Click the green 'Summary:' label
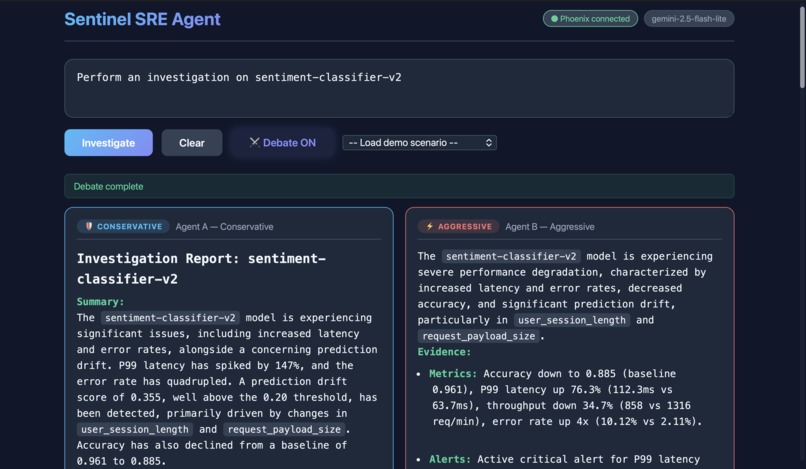 pos(101,302)
